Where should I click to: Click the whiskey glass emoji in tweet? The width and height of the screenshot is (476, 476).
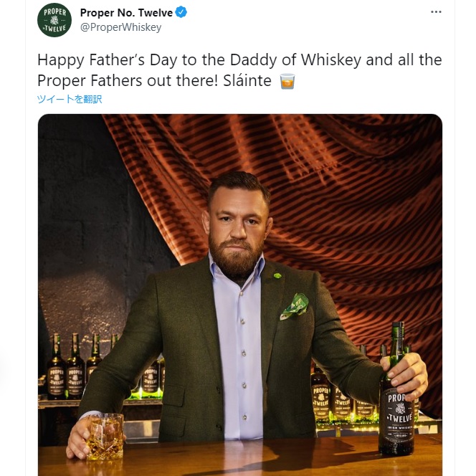(287, 81)
